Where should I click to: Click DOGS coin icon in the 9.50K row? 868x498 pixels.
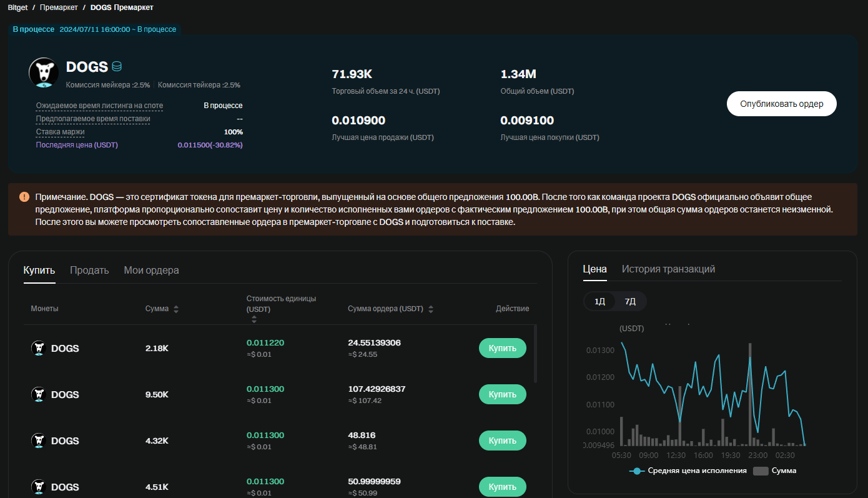[39, 394]
